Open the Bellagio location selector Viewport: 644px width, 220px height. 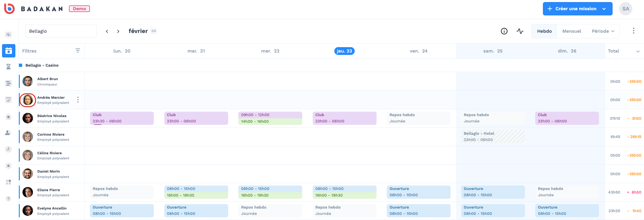click(x=61, y=31)
